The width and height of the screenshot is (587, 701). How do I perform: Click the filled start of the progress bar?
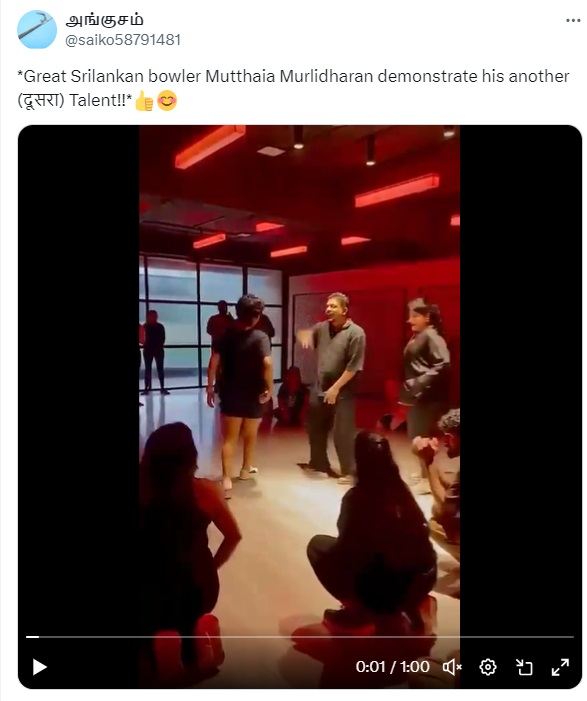32,637
